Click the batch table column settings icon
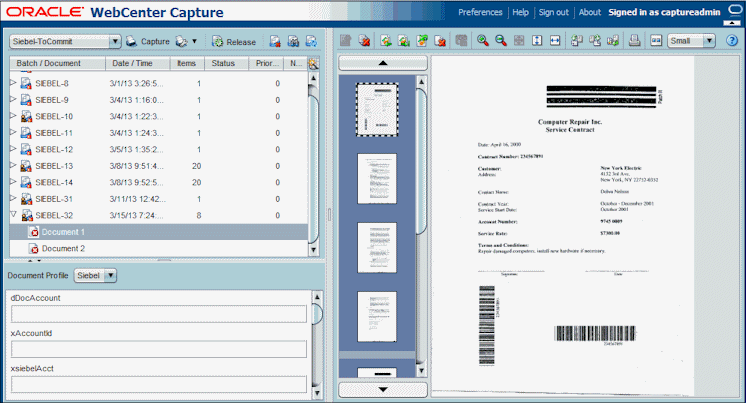The image size is (746, 403). (x=313, y=63)
